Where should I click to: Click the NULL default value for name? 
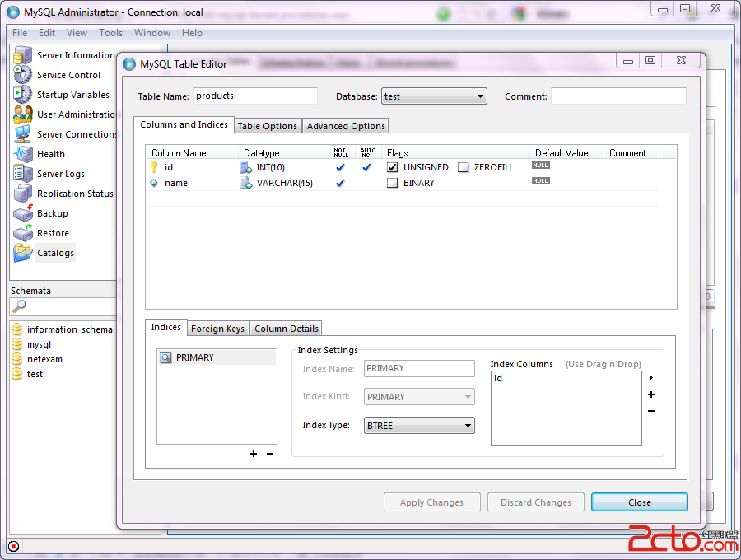pyautogui.click(x=541, y=181)
